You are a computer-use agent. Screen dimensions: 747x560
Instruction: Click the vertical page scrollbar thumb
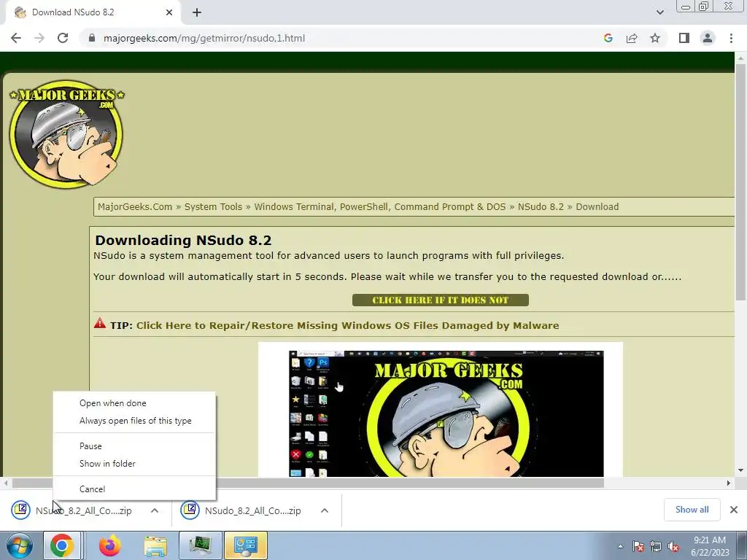pyautogui.click(x=740, y=181)
